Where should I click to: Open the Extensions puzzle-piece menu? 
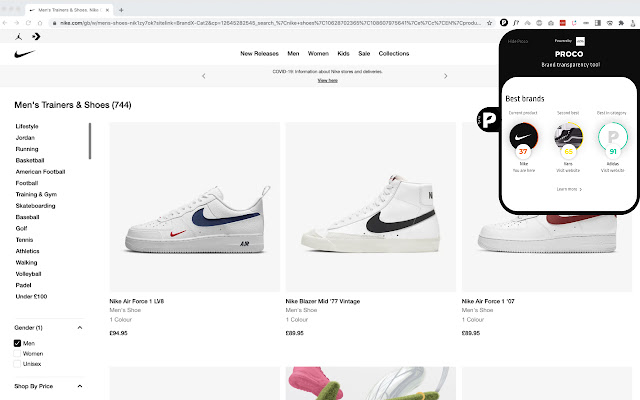(x=621, y=23)
